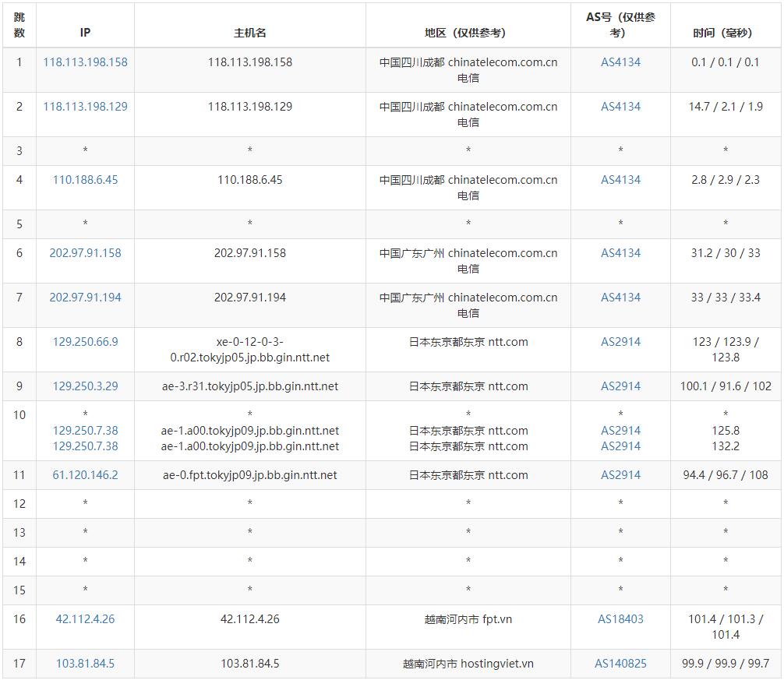Click the 129.250.66.9 IP link

(85, 342)
